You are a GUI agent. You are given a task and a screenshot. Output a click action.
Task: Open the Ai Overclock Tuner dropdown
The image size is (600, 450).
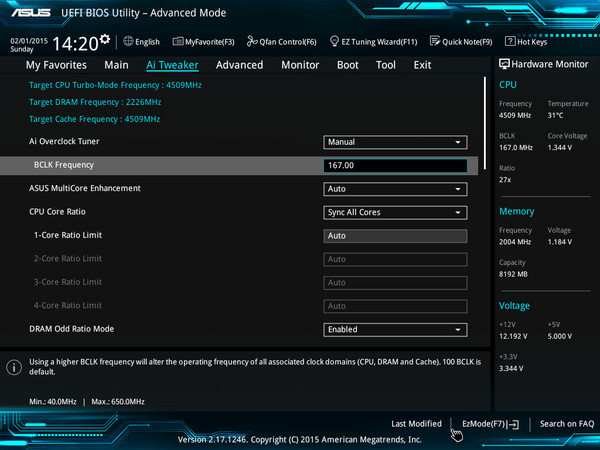[x=395, y=142]
